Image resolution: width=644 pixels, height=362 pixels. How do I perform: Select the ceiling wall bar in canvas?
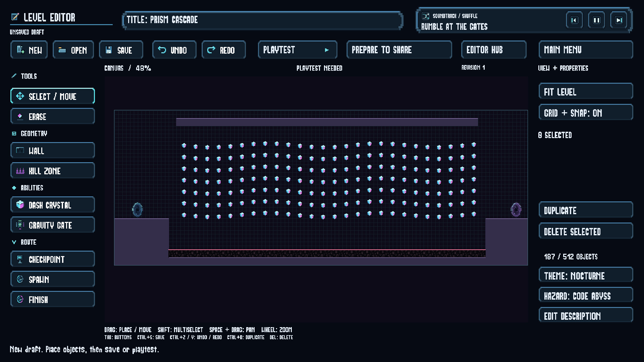tap(327, 122)
